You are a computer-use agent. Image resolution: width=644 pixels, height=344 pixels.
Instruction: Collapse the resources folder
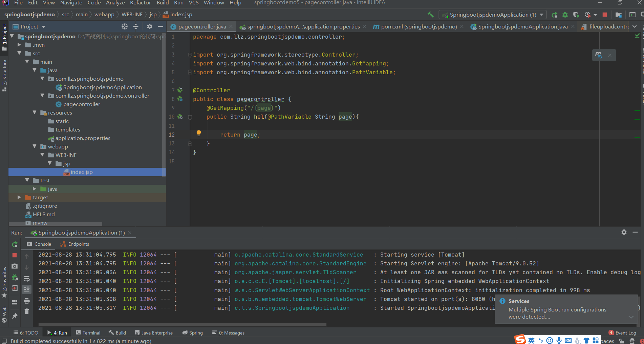tap(35, 113)
